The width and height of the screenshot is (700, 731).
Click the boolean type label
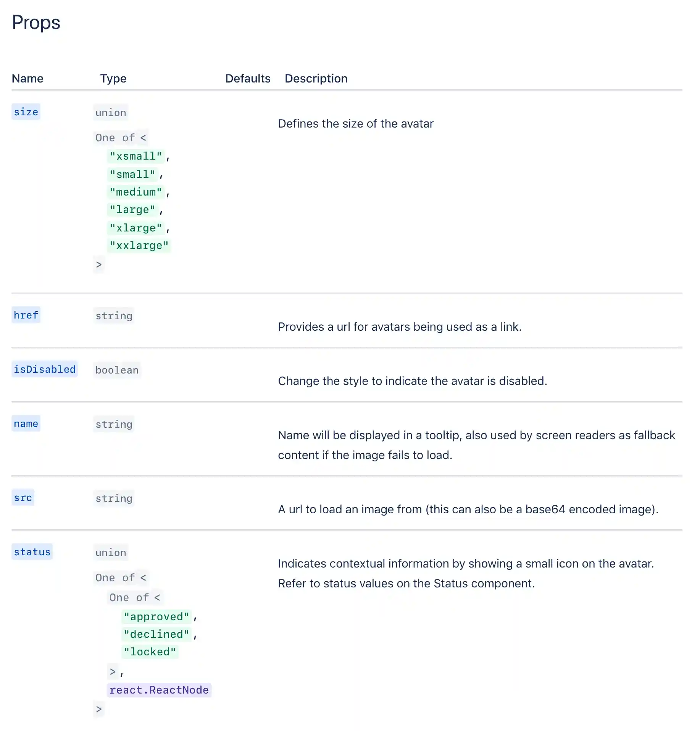117,370
